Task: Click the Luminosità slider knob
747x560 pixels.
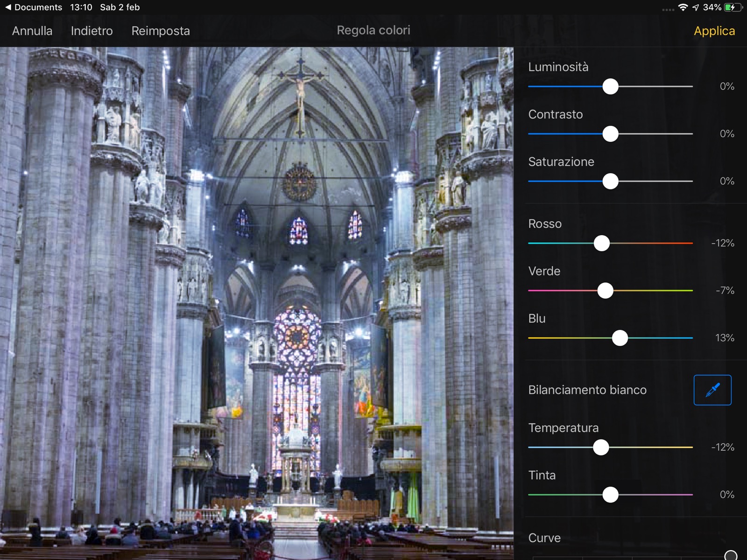Action: click(610, 86)
